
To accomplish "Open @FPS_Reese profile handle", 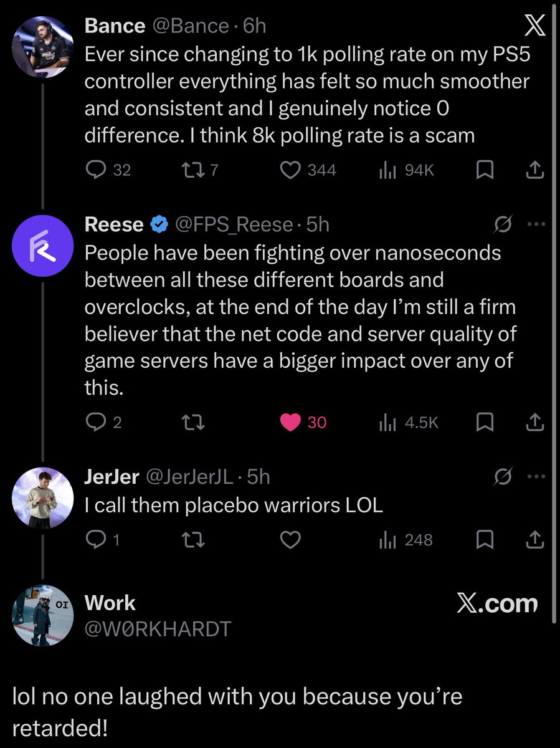I will 233,224.
